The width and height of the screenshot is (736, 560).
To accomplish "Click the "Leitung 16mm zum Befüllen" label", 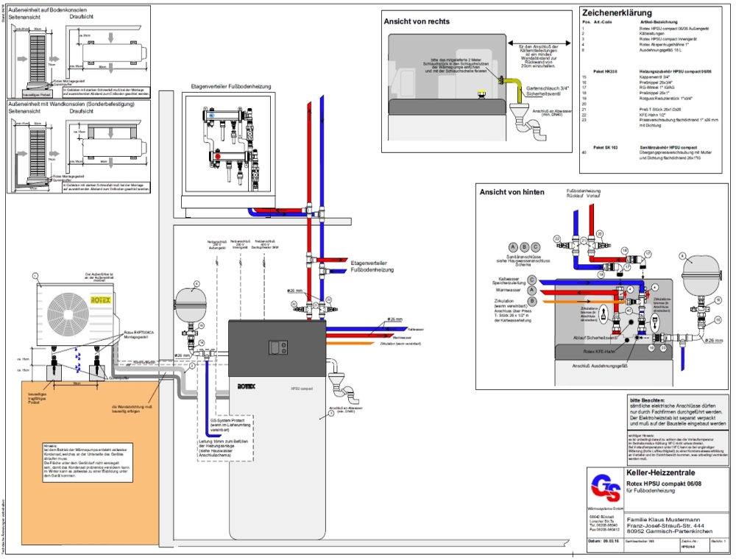I will (x=223, y=442).
